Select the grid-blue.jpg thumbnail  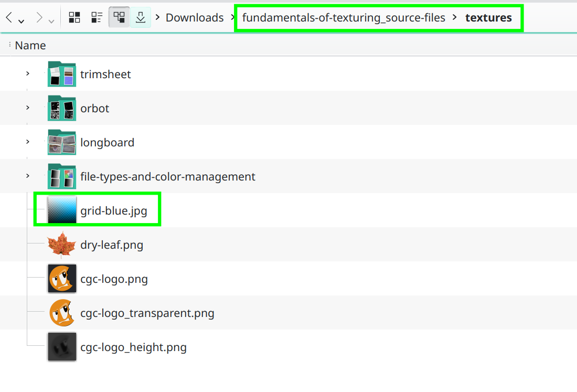click(62, 210)
